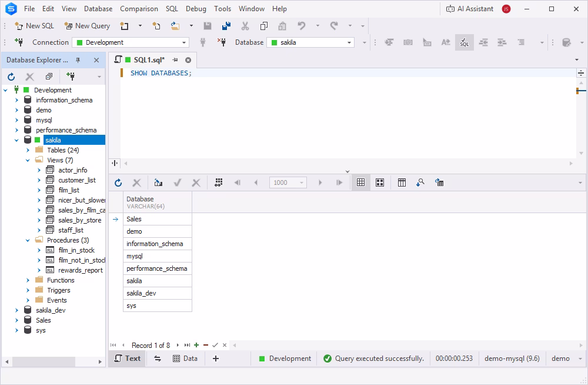Click the demo database status bar entry
The height and width of the screenshot is (385, 588).
[560, 359]
